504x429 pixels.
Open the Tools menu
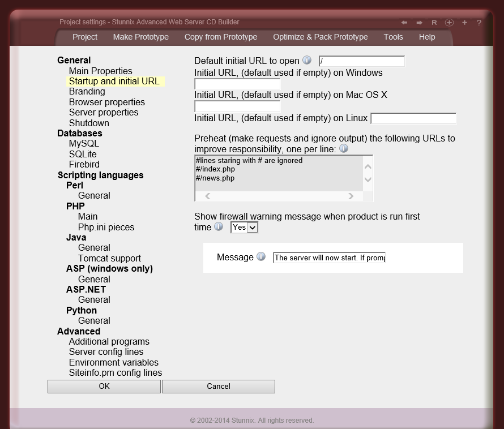[393, 37]
